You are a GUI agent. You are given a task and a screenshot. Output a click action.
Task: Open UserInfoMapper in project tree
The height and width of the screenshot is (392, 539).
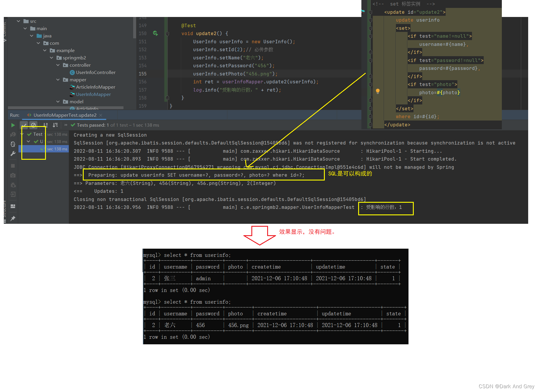(93, 94)
